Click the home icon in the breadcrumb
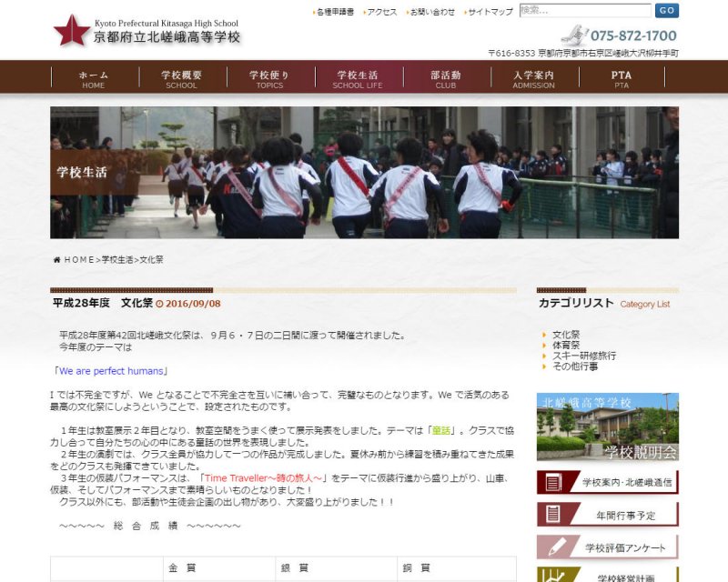This screenshot has height=582, width=728. 57,260
